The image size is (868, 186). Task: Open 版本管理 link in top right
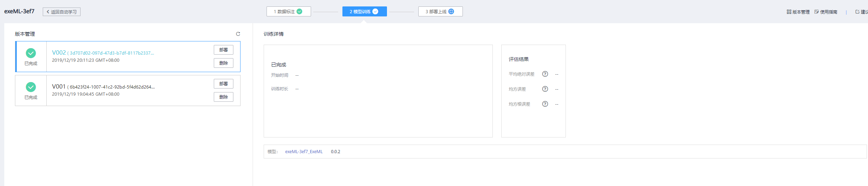coord(801,12)
